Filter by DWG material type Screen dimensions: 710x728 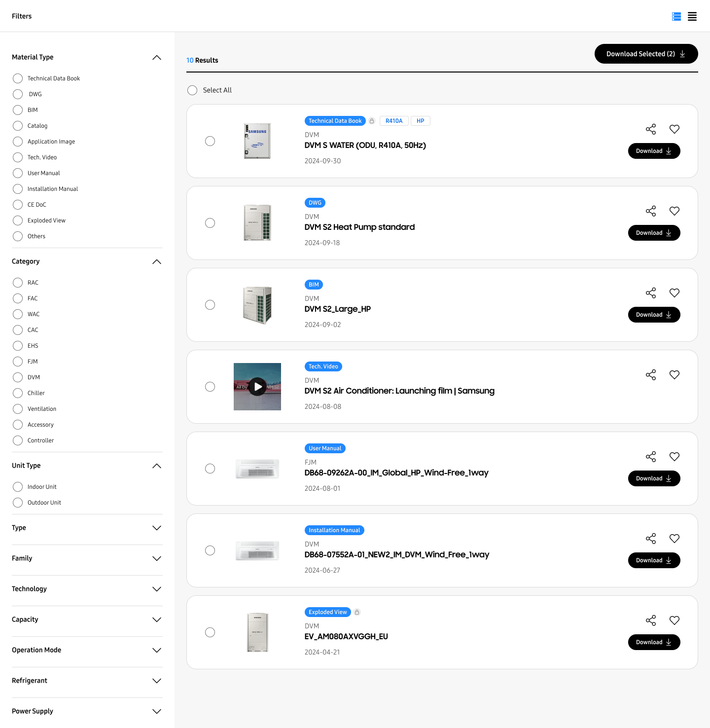tap(18, 94)
